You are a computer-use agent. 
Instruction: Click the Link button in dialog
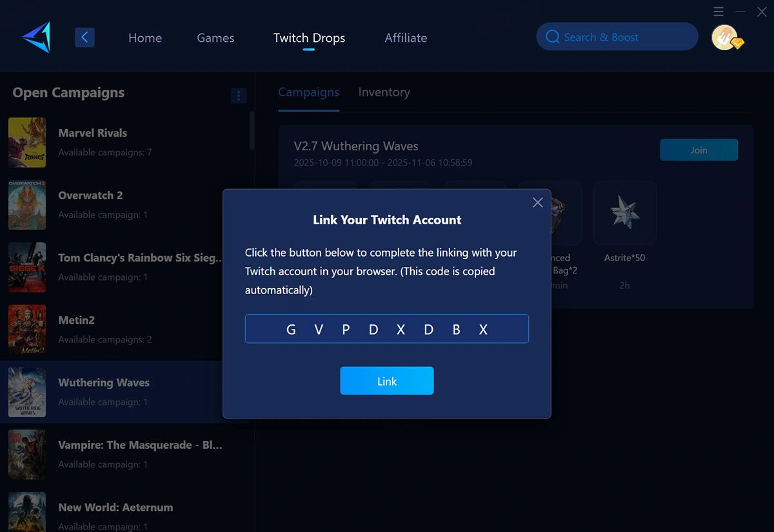coord(387,381)
